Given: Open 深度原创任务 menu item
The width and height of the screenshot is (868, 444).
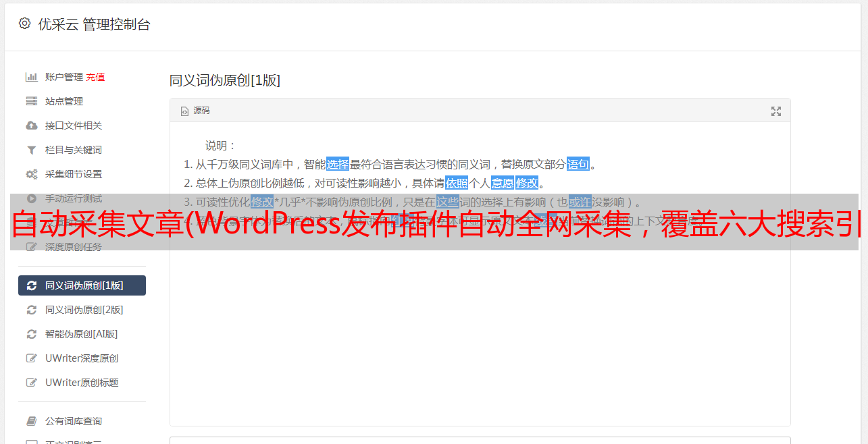Looking at the screenshot, I should (74, 247).
